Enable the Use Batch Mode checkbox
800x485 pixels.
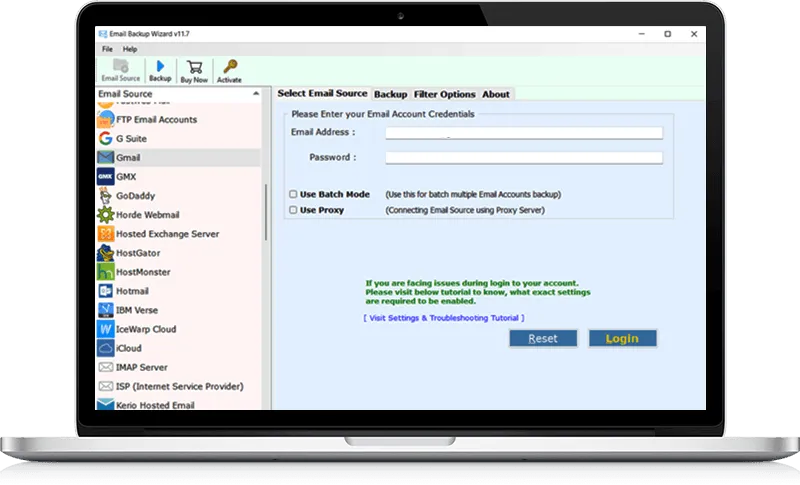[x=293, y=194]
